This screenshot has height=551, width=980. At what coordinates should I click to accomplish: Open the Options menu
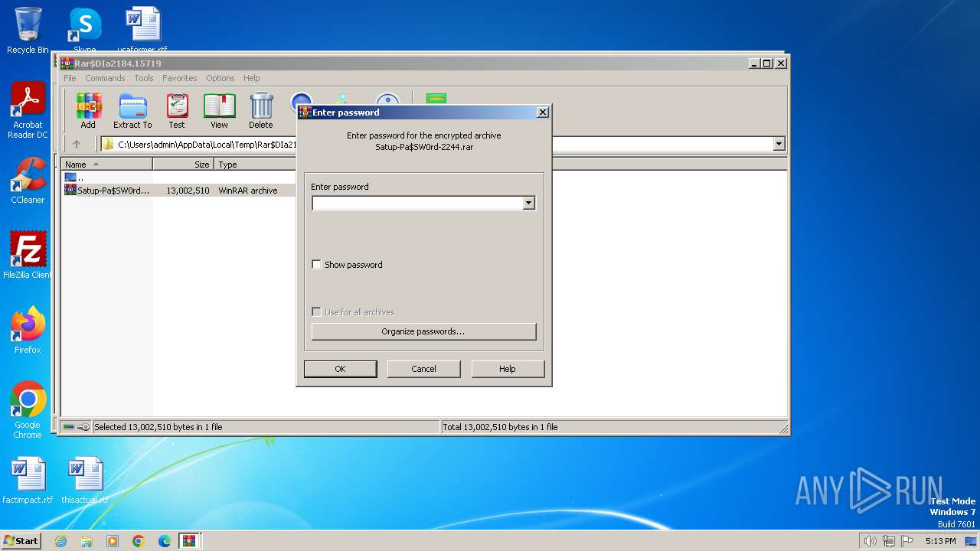pos(220,78)
